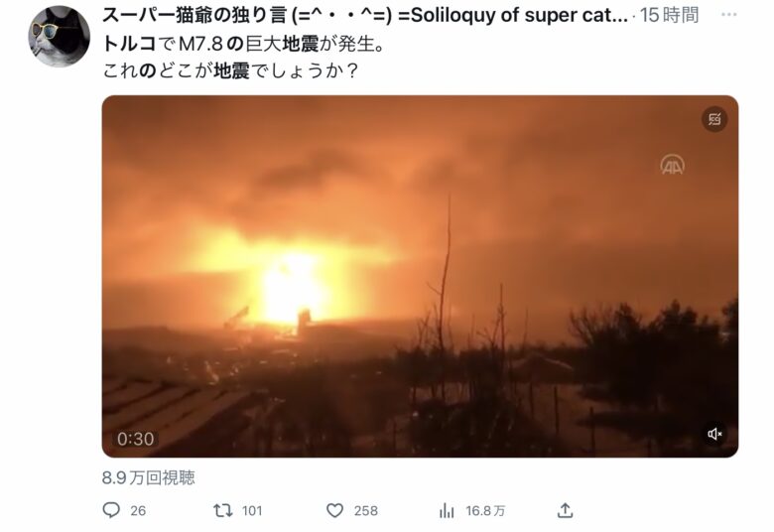Click the share upload icon
This screenshot has height=532, width=774.
565,510
